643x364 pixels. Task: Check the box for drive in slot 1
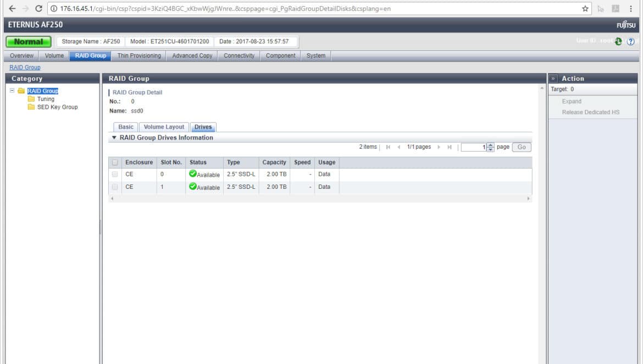[x=115, y=187]
